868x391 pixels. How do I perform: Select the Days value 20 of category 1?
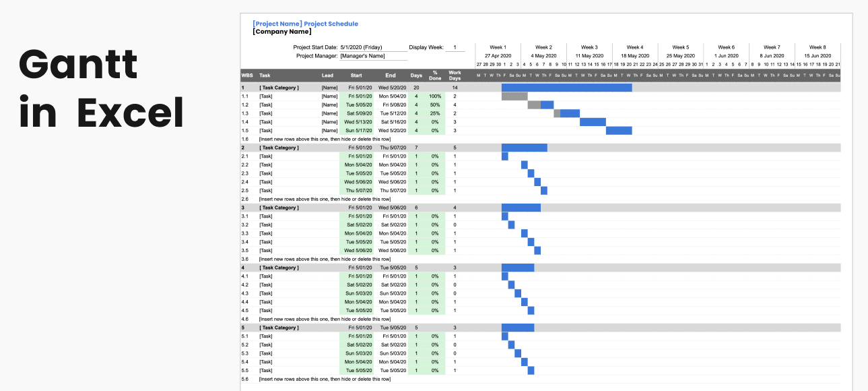point(416,88)
